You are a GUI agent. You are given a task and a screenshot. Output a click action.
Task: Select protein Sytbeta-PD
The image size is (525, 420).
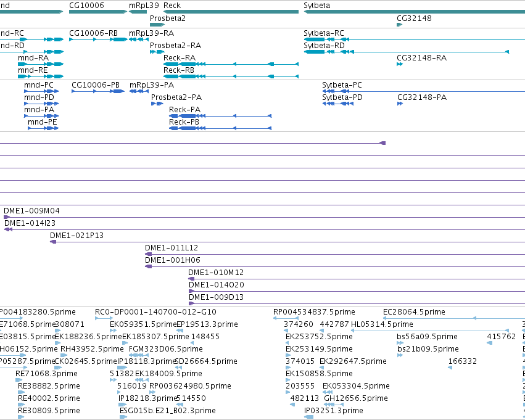coord(342,97)
